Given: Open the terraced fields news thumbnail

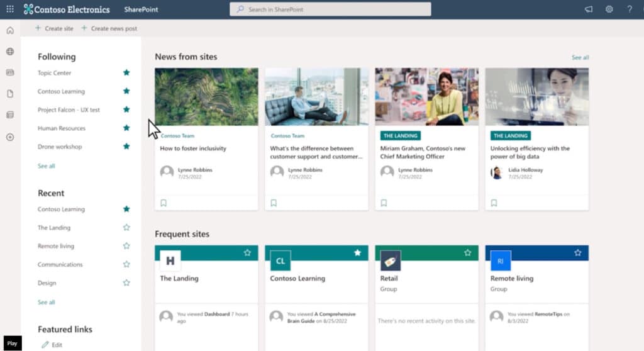Looking at the screenshot, I should coord(206,97).
